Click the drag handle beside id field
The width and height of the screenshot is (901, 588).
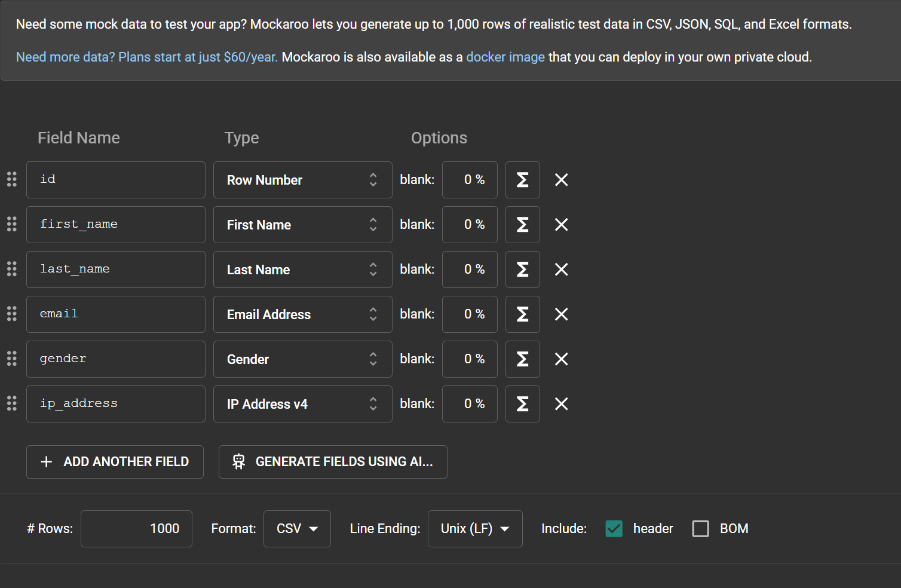[12, 179]
